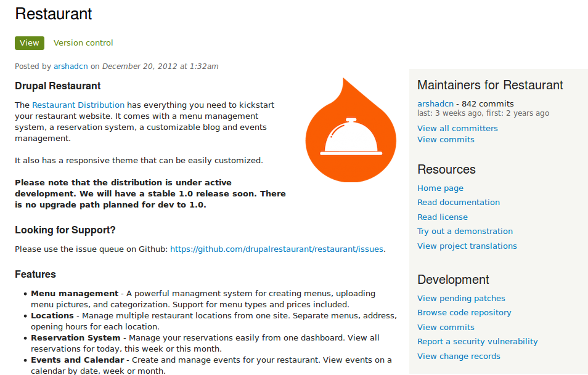588x375 pixels.
Task: Click View commits under Development
Action: coord(446,328)
